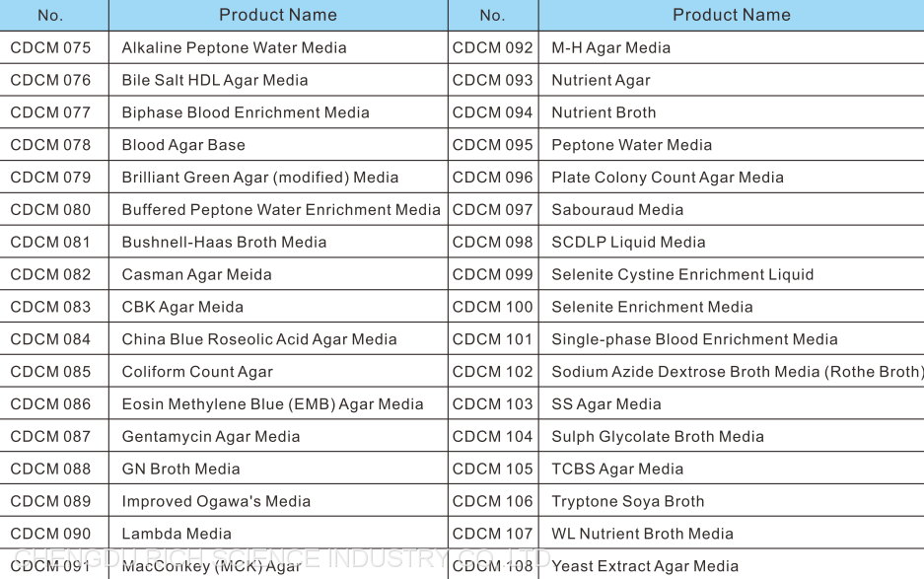Screen dimensions: 924x579
Task: Click Product Name header above M-H Agar Media
Action: pyautogui.click(x=731, y=15)
